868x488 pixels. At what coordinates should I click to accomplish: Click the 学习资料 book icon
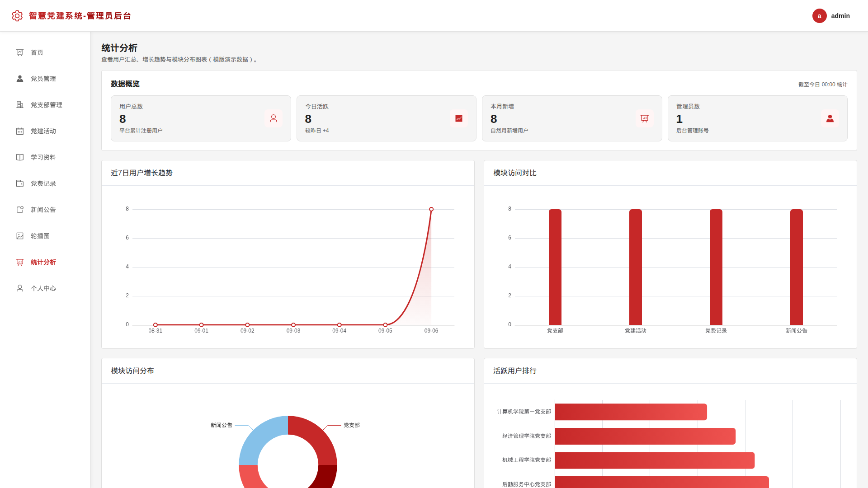(x=20, y=157)
